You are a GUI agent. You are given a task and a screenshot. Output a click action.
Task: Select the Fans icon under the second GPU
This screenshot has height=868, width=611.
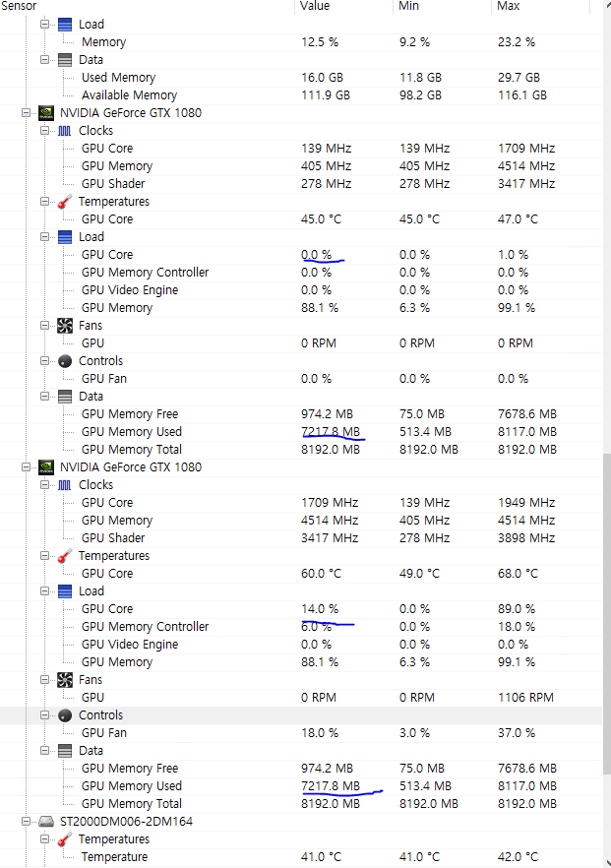pyautogui.click(x=63, y=679)
